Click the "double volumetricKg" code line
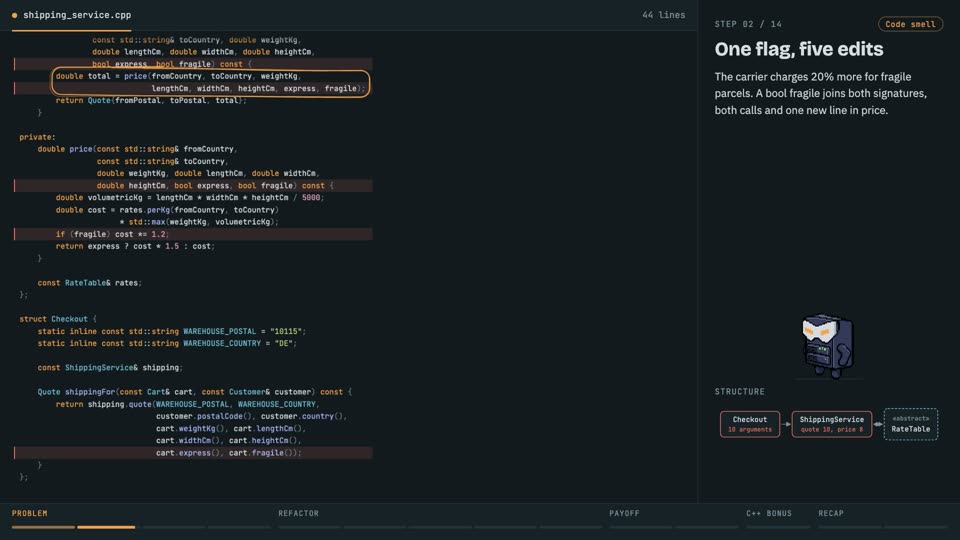Viewport: 960px width, 540px height. click(x=190, y=197)
